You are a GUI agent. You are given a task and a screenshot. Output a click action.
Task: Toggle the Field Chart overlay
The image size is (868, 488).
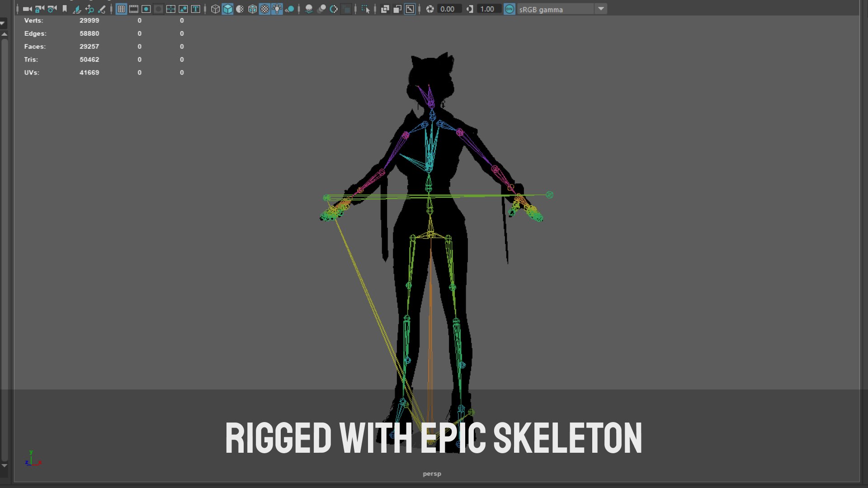[x=171, y=9]
